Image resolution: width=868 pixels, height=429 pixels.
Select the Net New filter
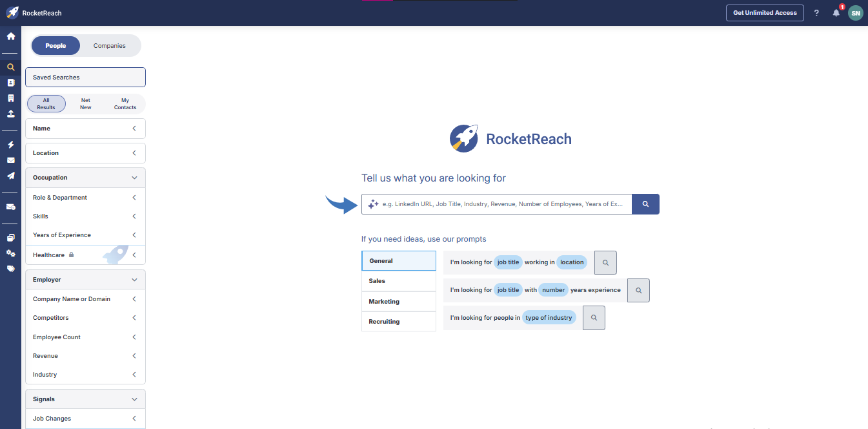pos(86,104)
